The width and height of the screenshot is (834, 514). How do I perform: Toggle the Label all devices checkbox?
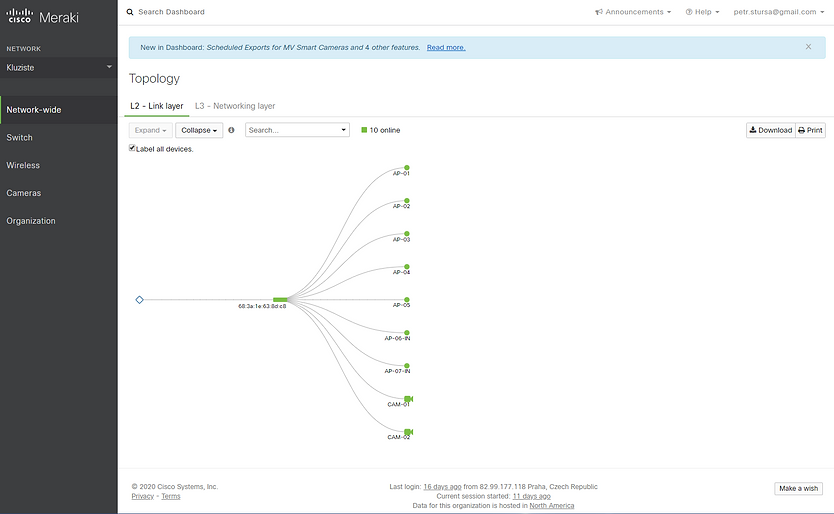[132, 148]
